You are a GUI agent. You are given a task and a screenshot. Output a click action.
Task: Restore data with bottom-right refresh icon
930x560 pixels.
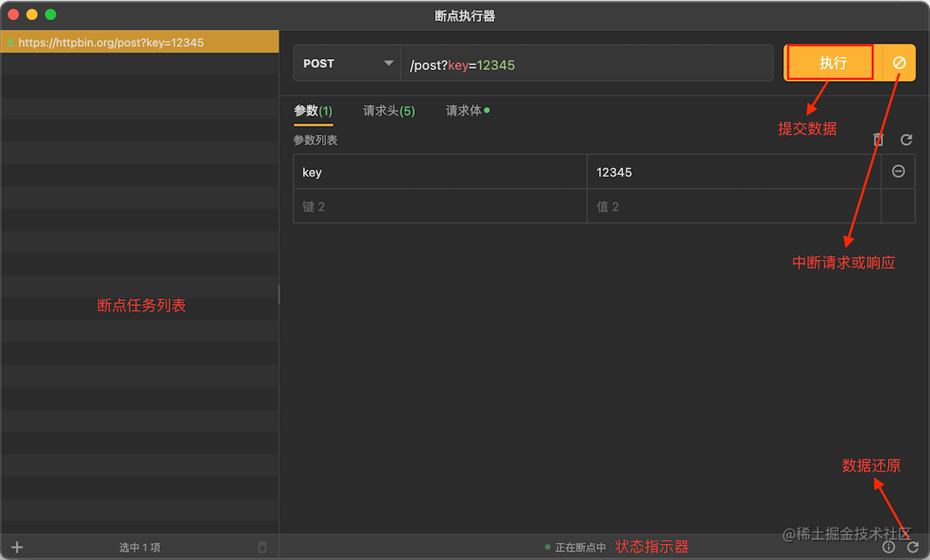[x=911, y=546]
